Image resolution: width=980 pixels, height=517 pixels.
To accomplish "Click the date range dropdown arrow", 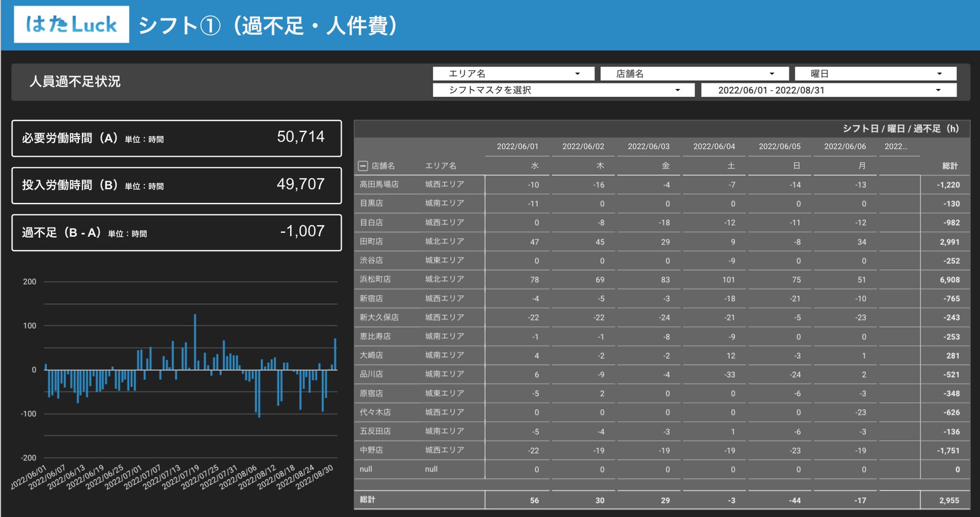I will [938, 90].
